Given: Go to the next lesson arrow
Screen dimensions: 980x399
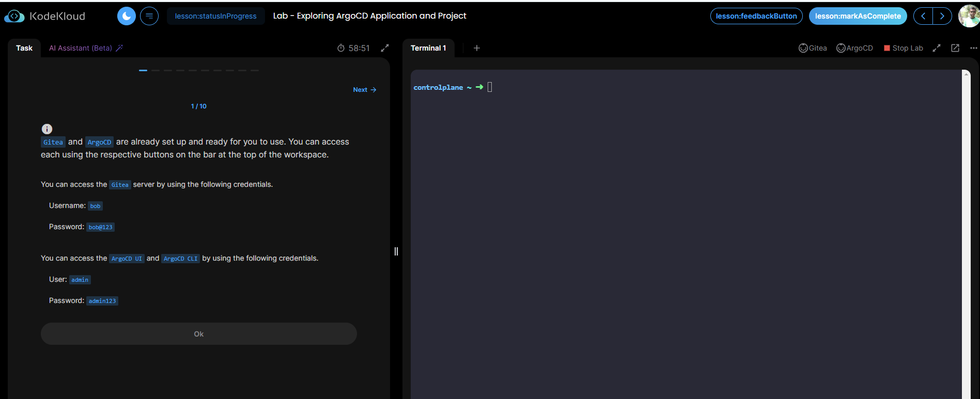Looking at the screenshot, I should 942,16.
